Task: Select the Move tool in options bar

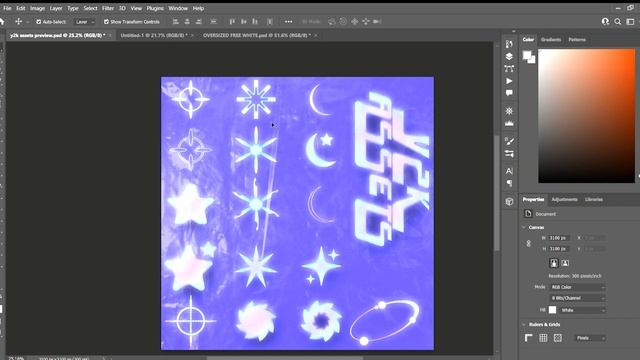Action: point(18,22)
